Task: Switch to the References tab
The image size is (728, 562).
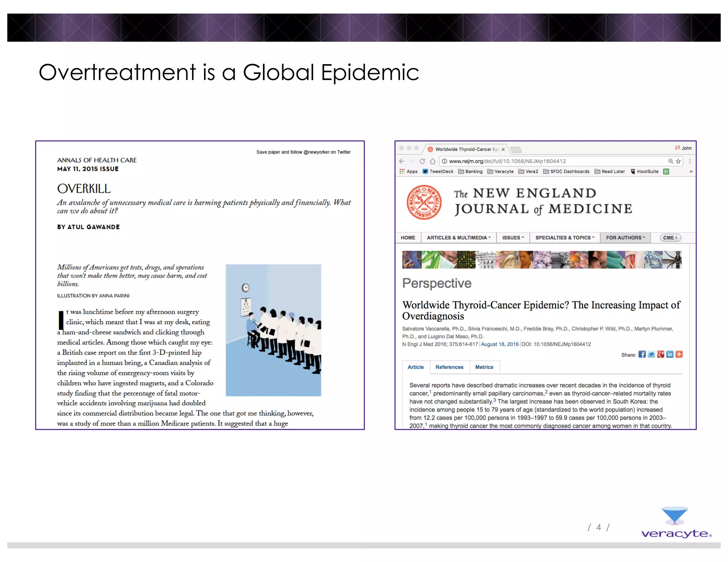Action: 449,367
